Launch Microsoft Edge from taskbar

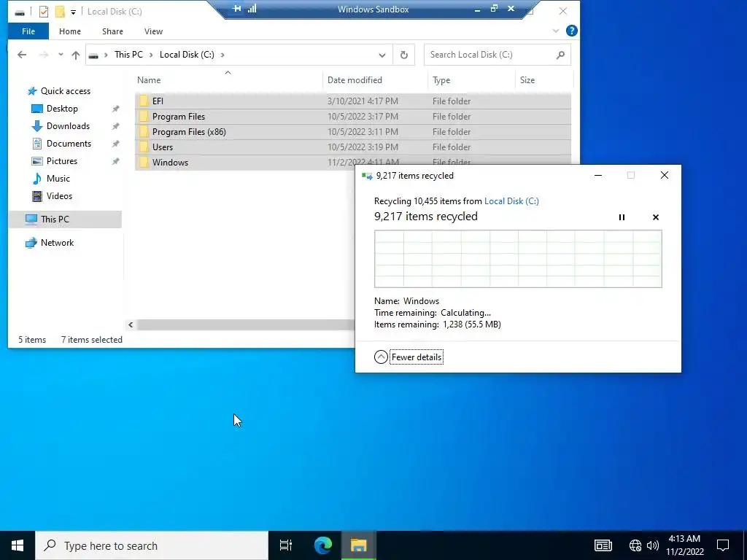(x=322, y=545)
